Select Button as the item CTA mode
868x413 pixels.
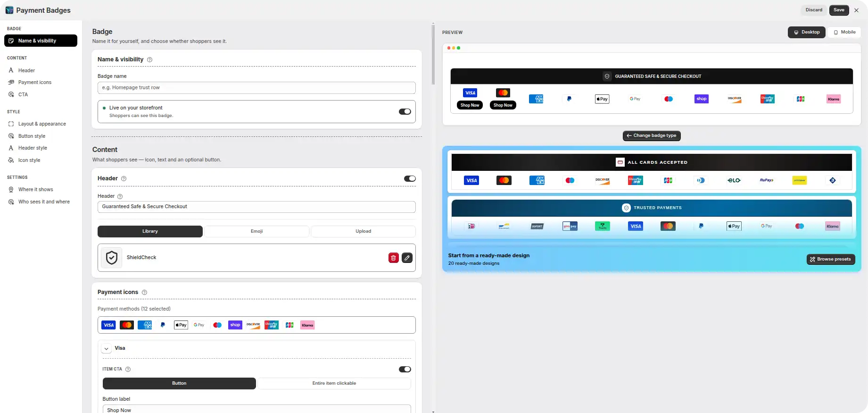179,383
